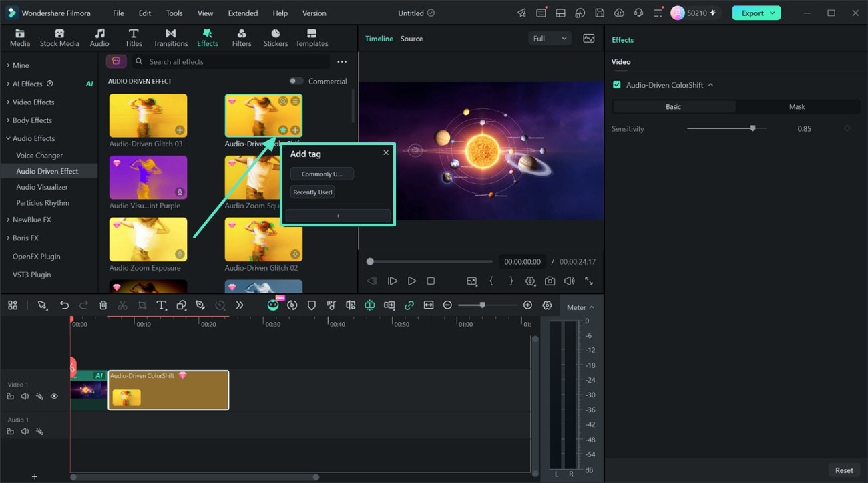Image resolution: width=868 pixels, height=483 pixels.
Task: Zoom in the timeline with plus icon
Action: tap(527, 305)
